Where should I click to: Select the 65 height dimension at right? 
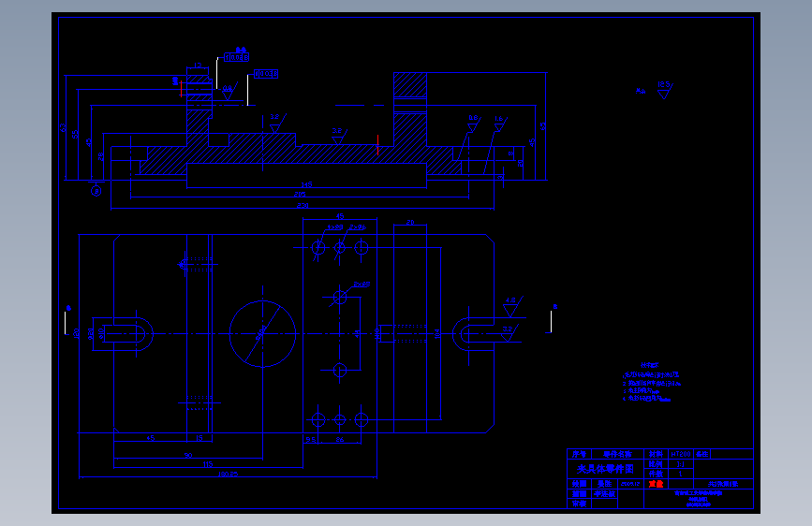pos(542,125)
